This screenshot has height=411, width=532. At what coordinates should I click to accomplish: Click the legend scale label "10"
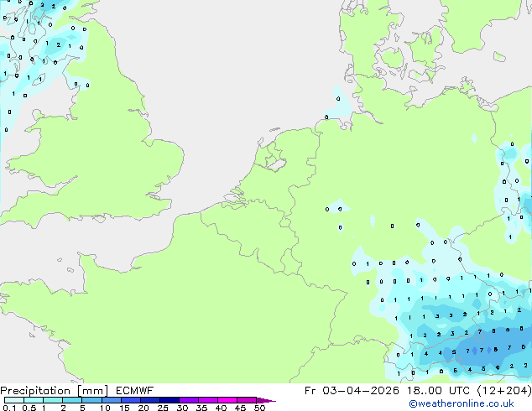coord(105,408)
